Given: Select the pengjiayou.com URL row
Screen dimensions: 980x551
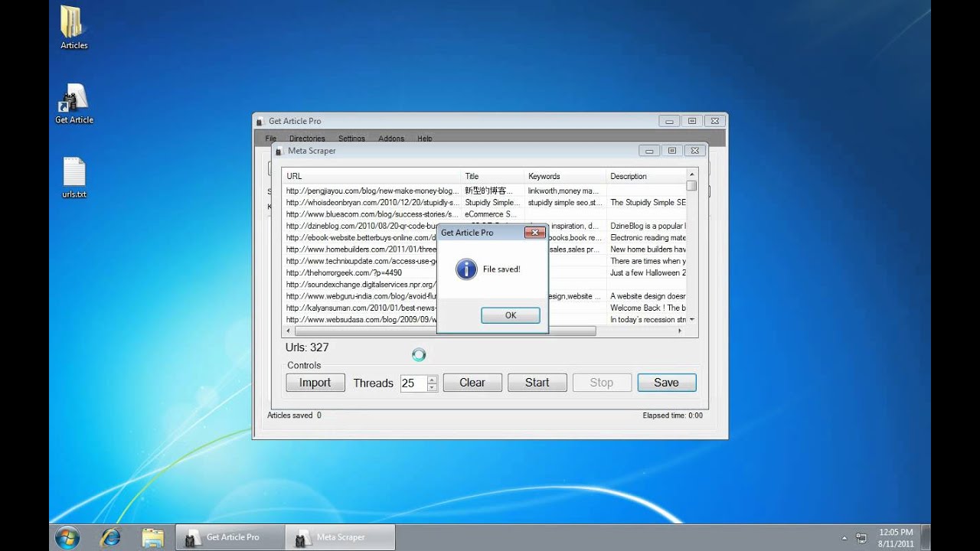Looking at the screenshot, I should click(372, 191).
